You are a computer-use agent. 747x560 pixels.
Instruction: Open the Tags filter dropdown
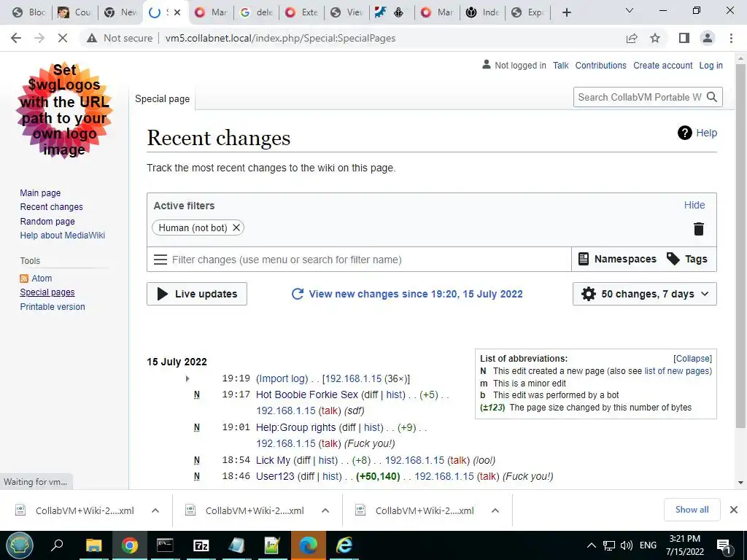686,259
